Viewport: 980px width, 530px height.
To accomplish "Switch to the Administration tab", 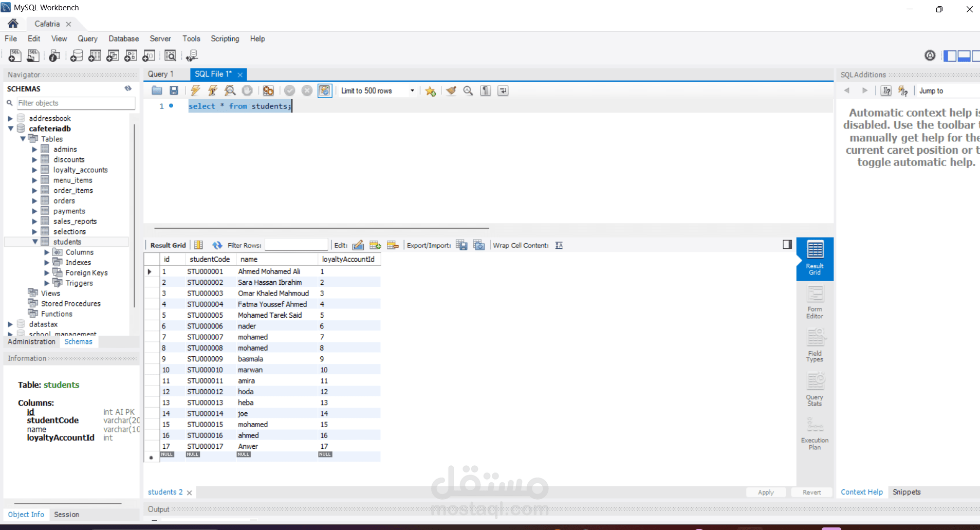I will [31, 341].
